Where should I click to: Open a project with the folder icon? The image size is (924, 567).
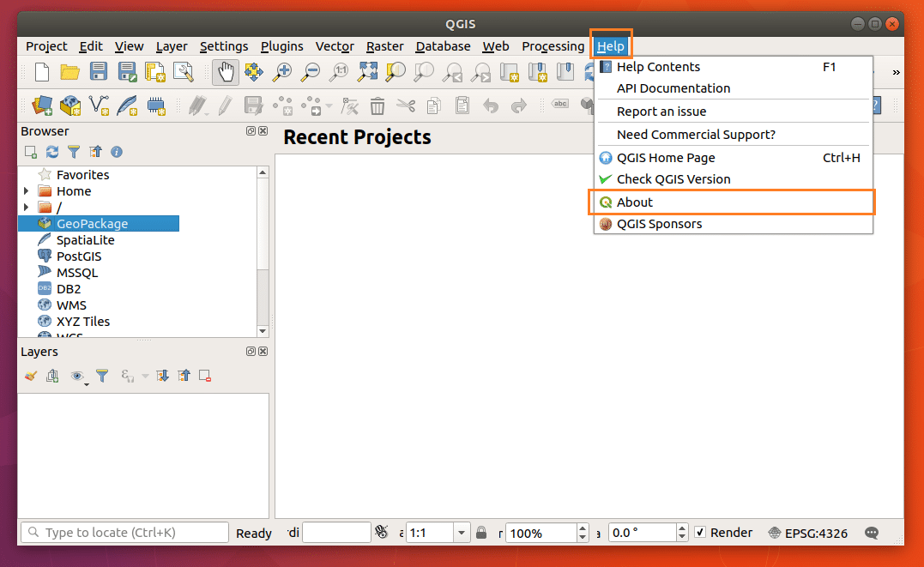tap(70, 72)
